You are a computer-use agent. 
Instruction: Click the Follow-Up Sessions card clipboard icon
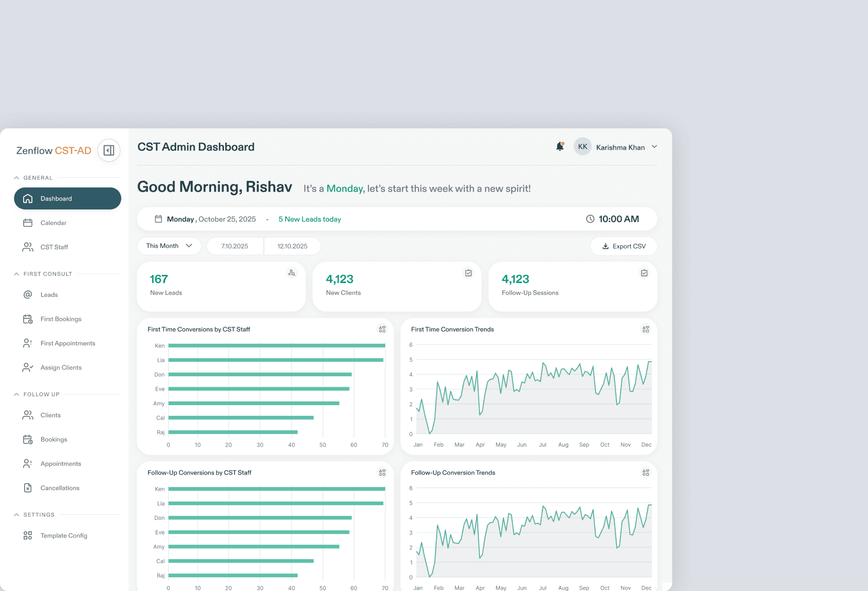(x=644, y=273)
